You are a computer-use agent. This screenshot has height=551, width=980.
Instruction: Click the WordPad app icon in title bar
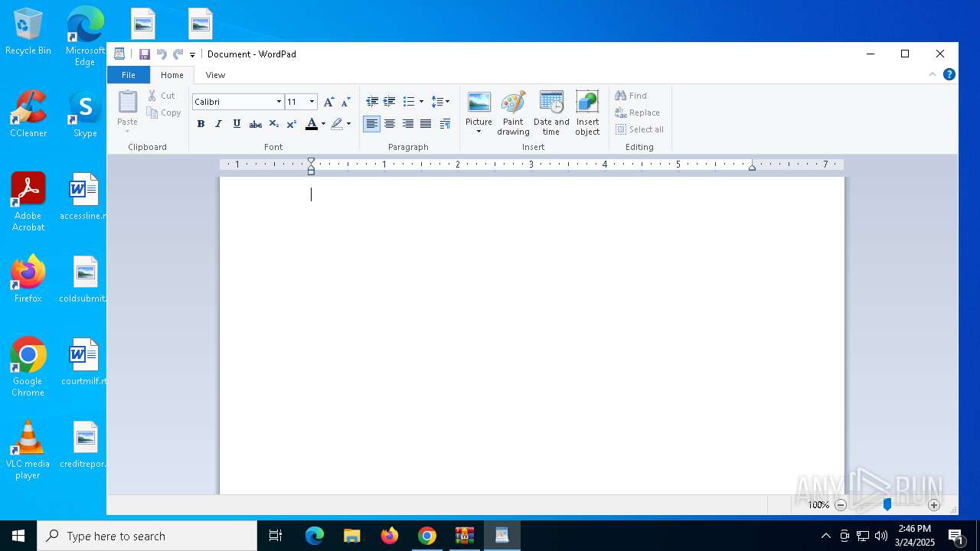pos(119,54)
